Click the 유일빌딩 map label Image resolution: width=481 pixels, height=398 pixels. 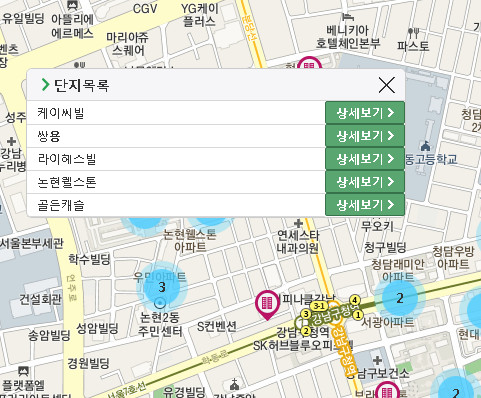[x=23, y=18]
